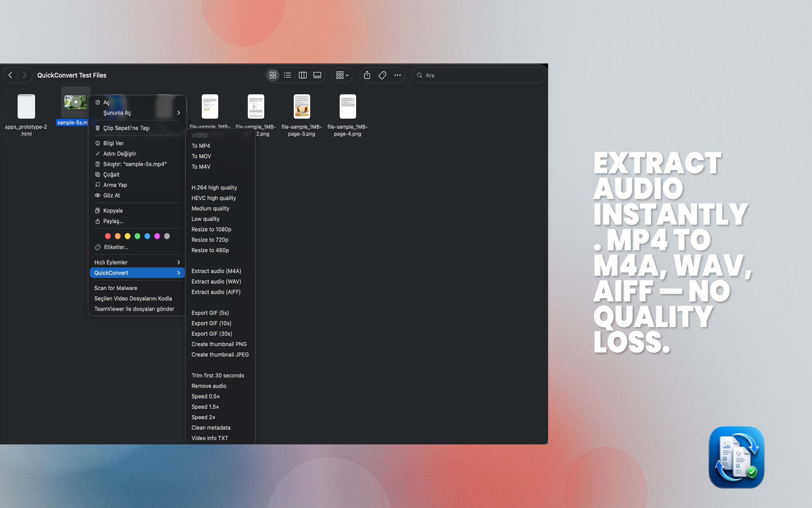Choose Clean metadata
This screenshot has width=812, height=508.
point(220,428)
